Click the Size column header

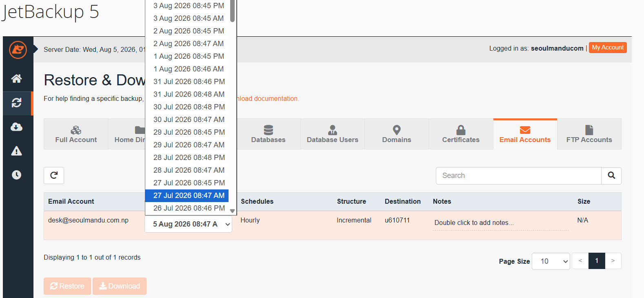click(x=584, y=201)
